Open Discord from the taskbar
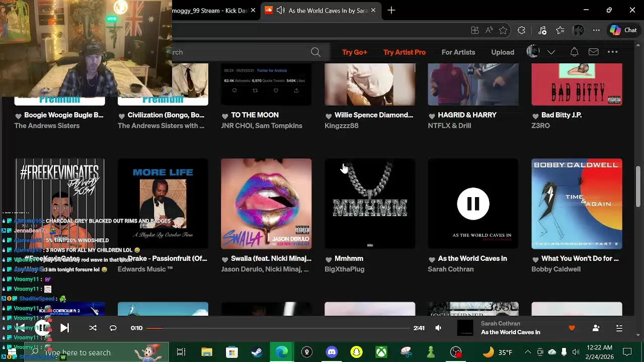 point(332,352)
